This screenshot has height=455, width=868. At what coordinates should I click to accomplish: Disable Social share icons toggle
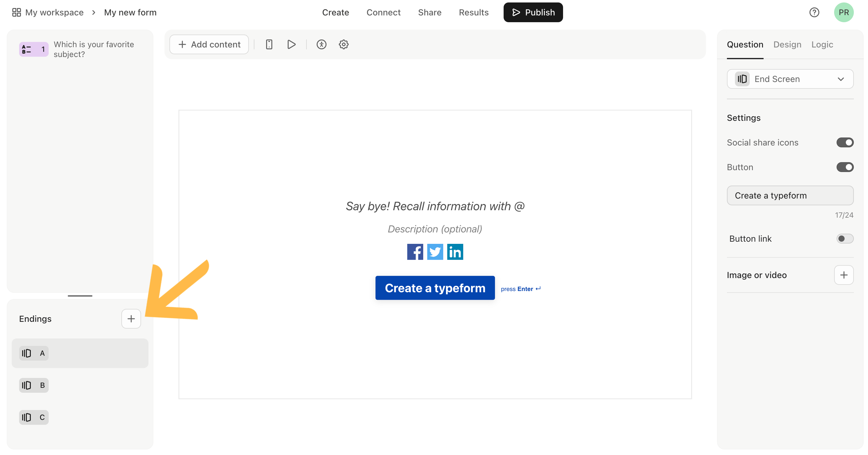tap(845, 142)
